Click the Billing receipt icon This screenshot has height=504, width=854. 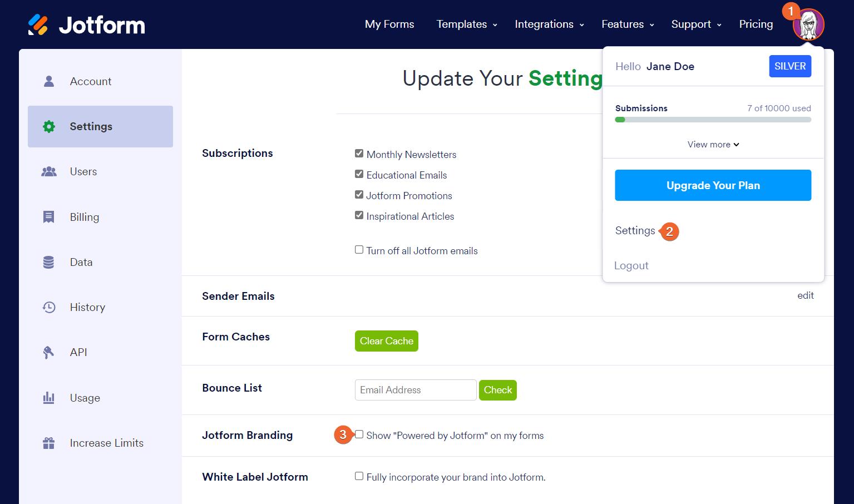49,217
